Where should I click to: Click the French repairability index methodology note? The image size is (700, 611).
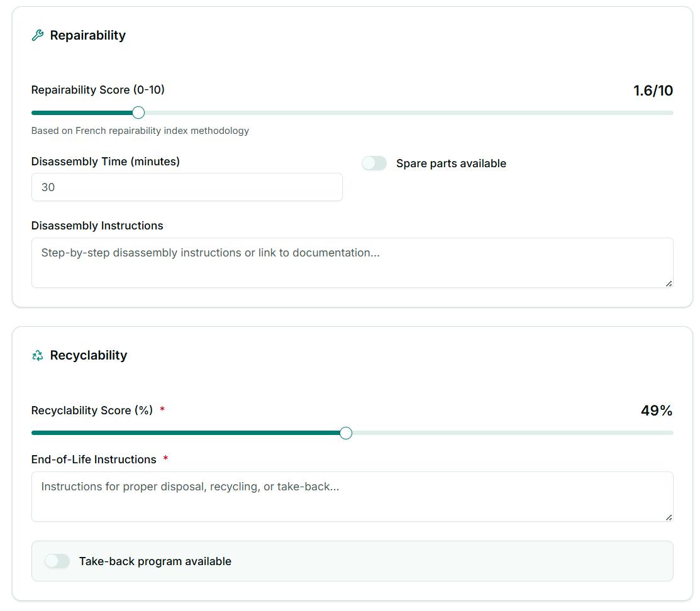(x=140, y=130)
